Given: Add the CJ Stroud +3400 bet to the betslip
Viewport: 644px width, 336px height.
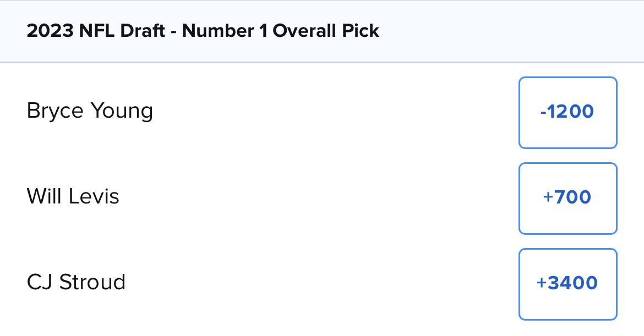Looking at the screenshot, I should click(x=567, y=284).
